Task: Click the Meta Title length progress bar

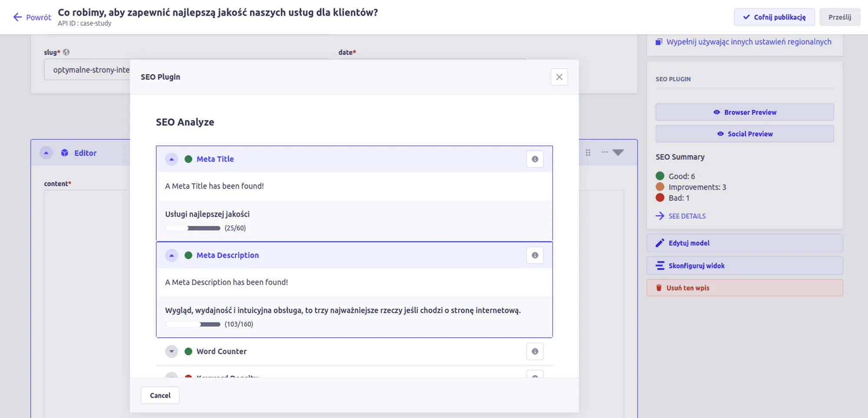Action: point(193,228)
